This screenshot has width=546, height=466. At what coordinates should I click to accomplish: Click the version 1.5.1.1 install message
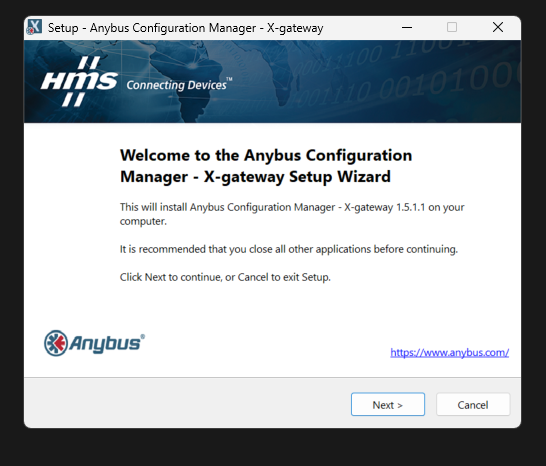(x=292, y=214)
